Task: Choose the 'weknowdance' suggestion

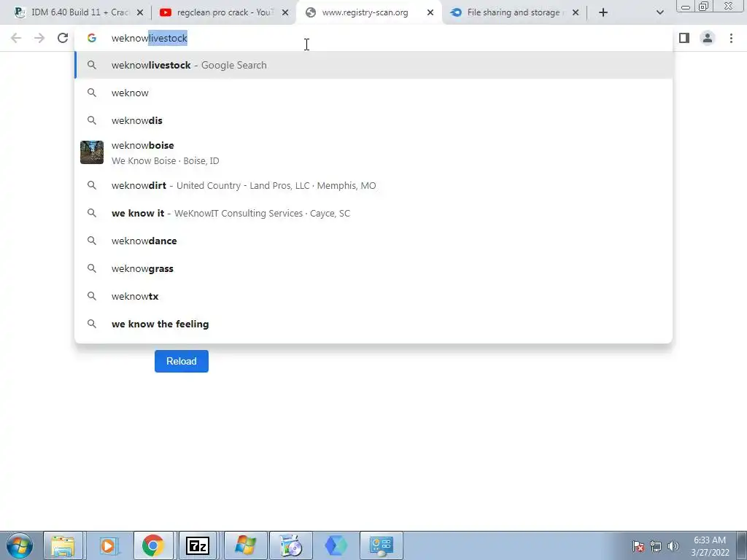Action: 373,241
